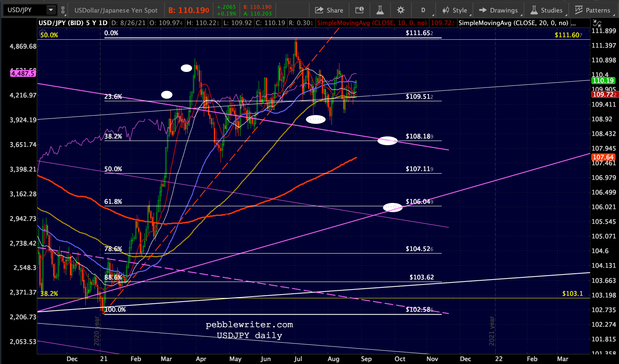Viewport: 619px width, 364px height.
Task: Click the 4,487.5 pink axis label
Action: [x=23, y=73]
